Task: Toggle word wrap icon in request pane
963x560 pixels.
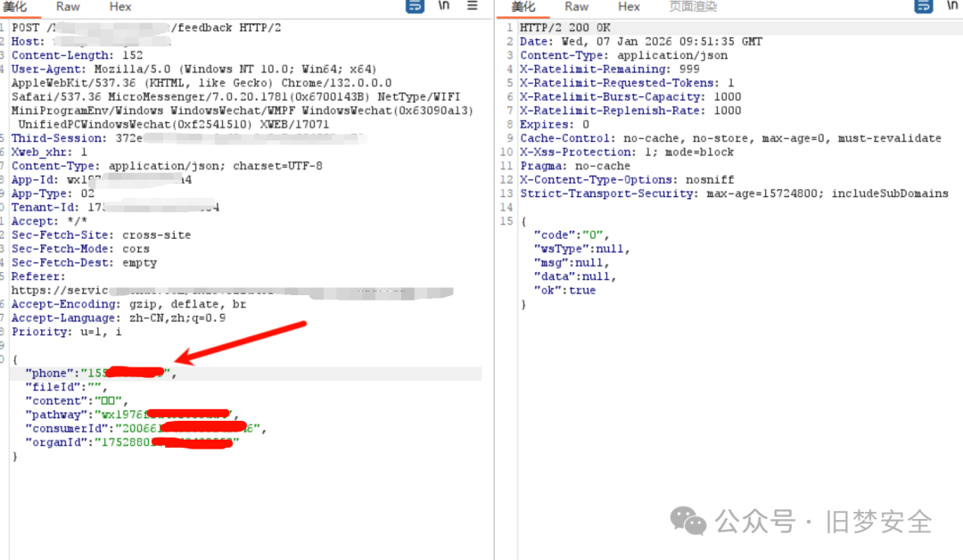Action: (416, 6)
